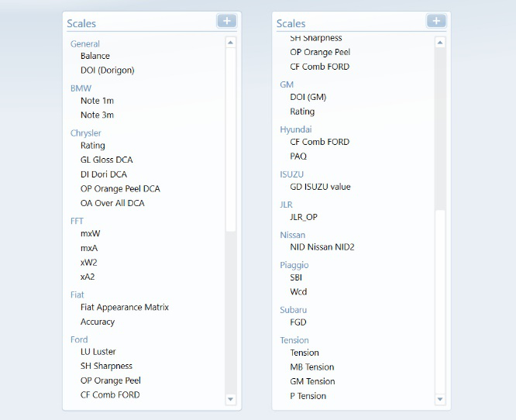The height and width of the screenshot is (420, 516).
Task: Pick OA Over All DCA scale
Action: pos(112,203)
